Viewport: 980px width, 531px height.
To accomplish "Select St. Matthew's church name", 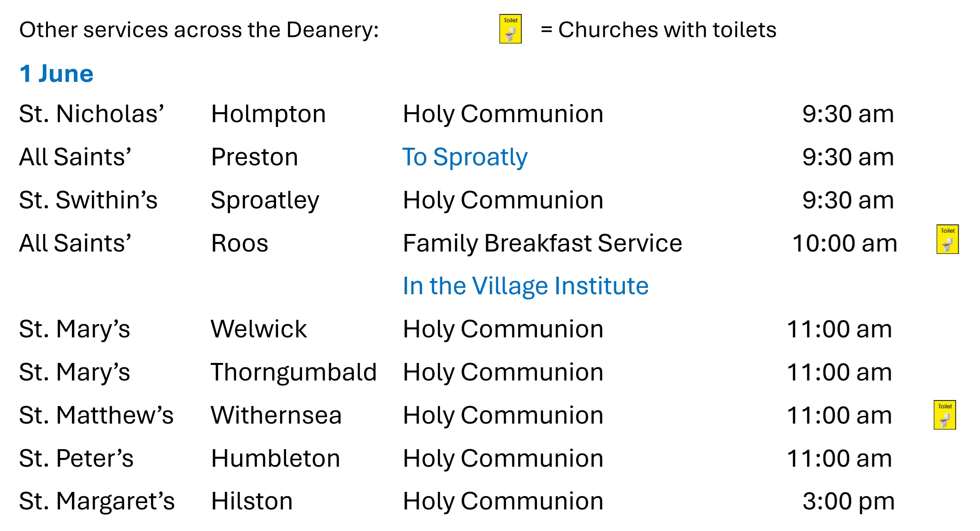I will (x=96, y=415).
